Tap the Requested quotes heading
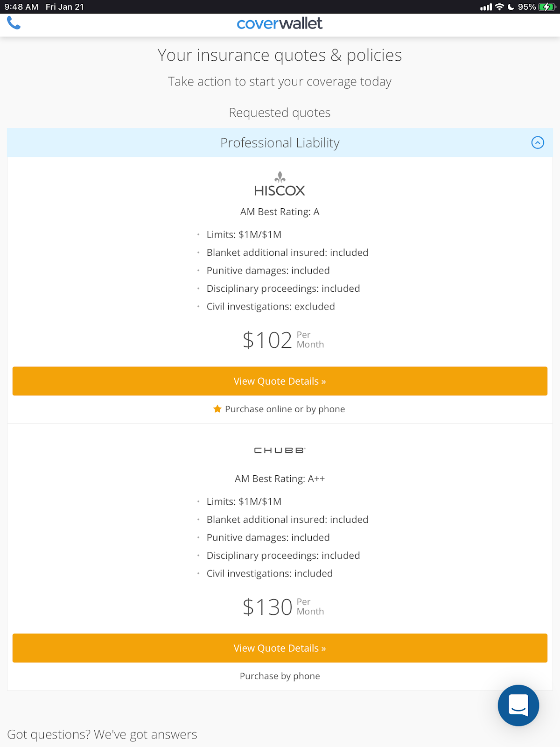The width and height of the screenshot is (560, 747). coord(280,113)
